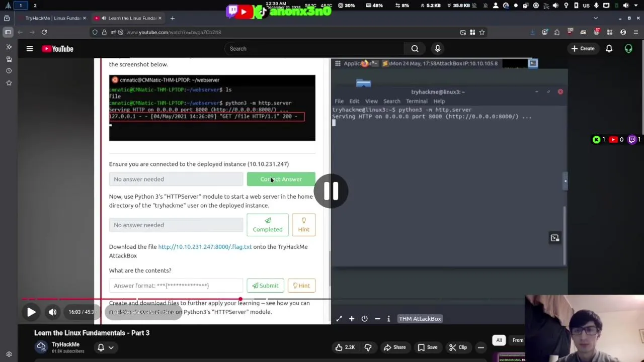644x362 pixels.
Task: Open tracking protection shield in address bar
Action: coord(95,32)
